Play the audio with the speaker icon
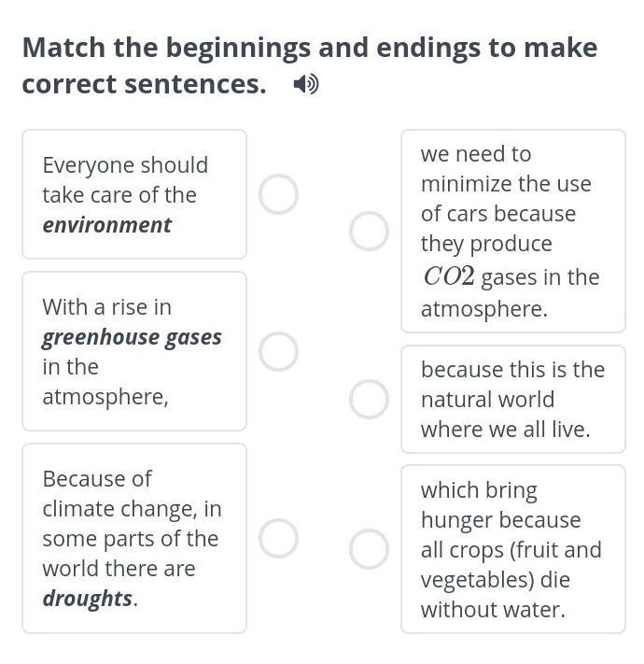Screen dimensions: 644x664 point(306,84)
